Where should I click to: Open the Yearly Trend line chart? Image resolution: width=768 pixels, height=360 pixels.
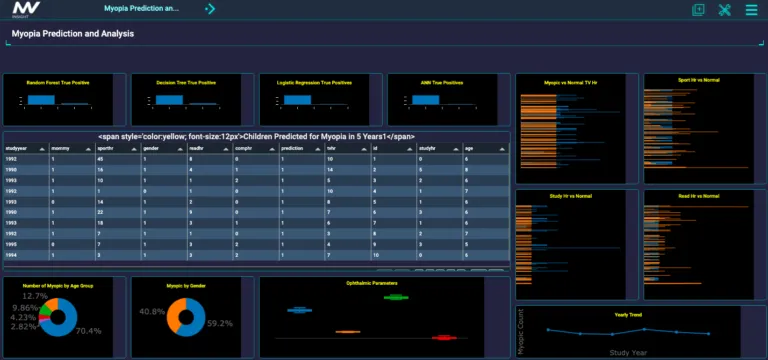628,332
